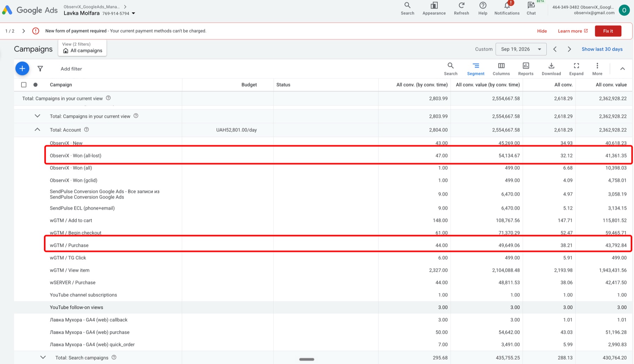Click the account avatar O
634x364 pixels.
624,10
